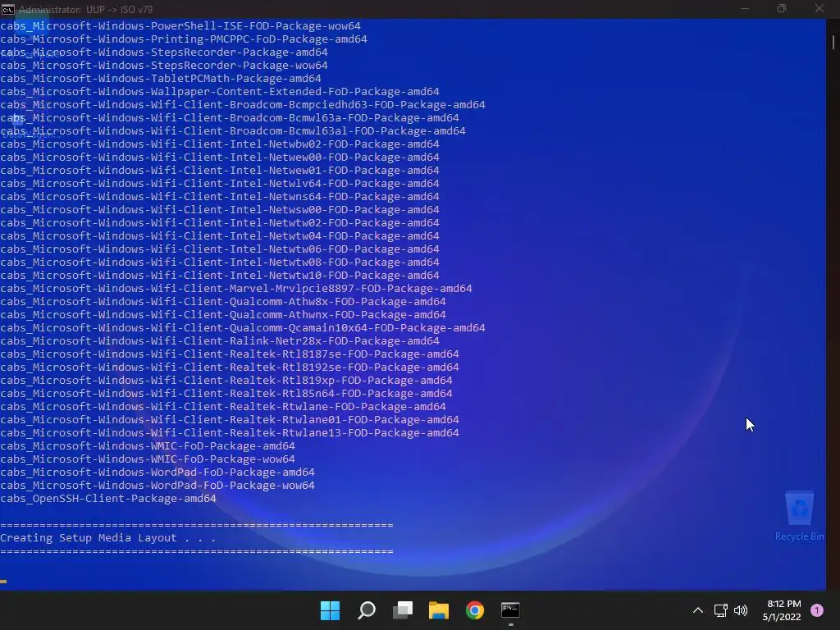
Task: Click the PowerShell-ISE-FOD-Package-wow64 line
Action: (x=180, y=26)
